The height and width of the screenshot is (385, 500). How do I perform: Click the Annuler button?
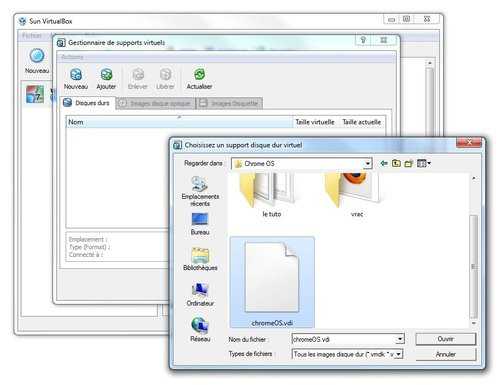pyautogui.click(x=445, y=354)
